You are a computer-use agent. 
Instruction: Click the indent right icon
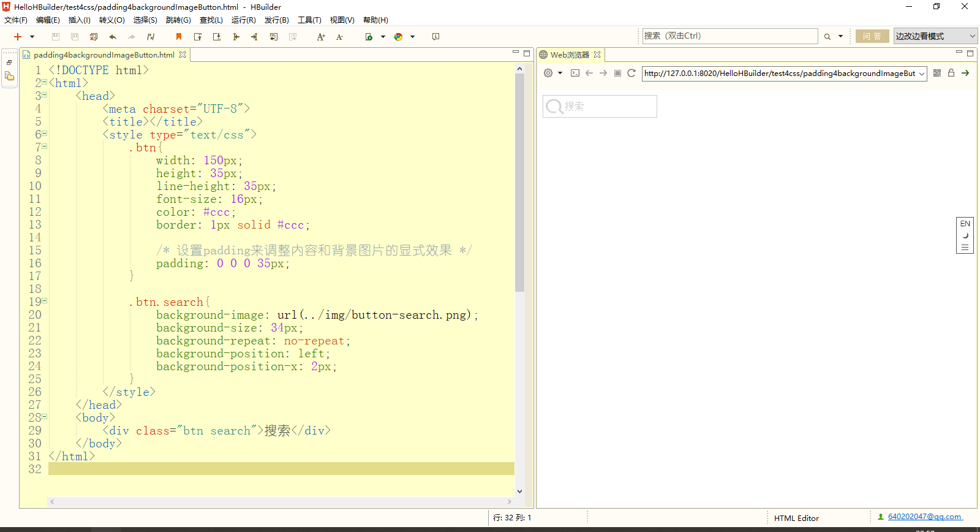(x=255, y=37)
